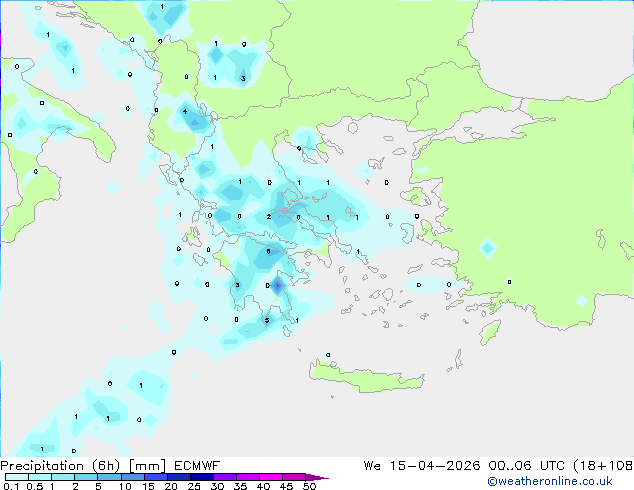Select the 5–10 mm blue legend swatch
Image resolution: width=634 pixels, height=490 pixels.
point(109,477)
